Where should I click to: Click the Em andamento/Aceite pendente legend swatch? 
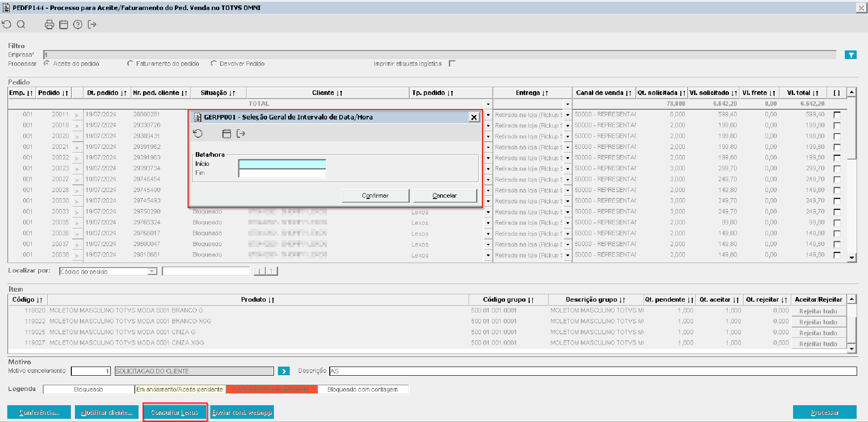180,389
